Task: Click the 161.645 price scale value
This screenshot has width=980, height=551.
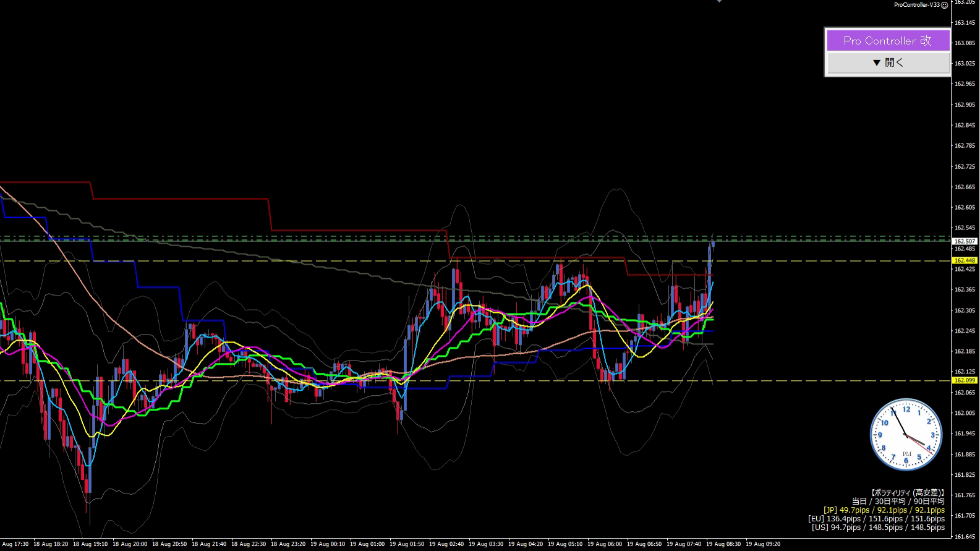Action: click(965, 537)
